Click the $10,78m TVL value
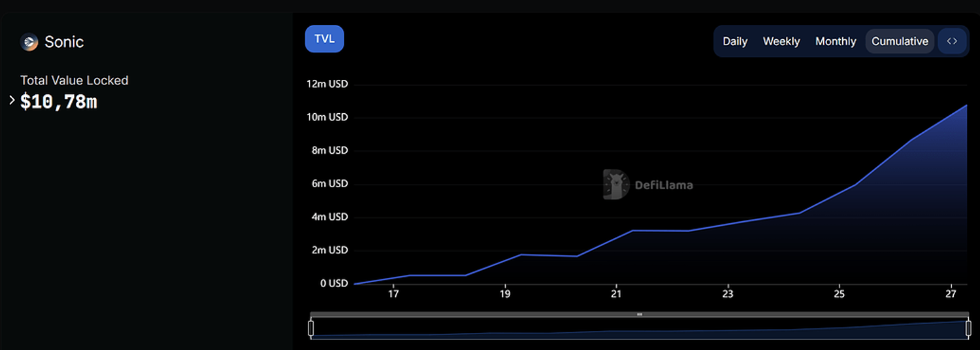Screen dimensions: 980x350 pos(59,101)
